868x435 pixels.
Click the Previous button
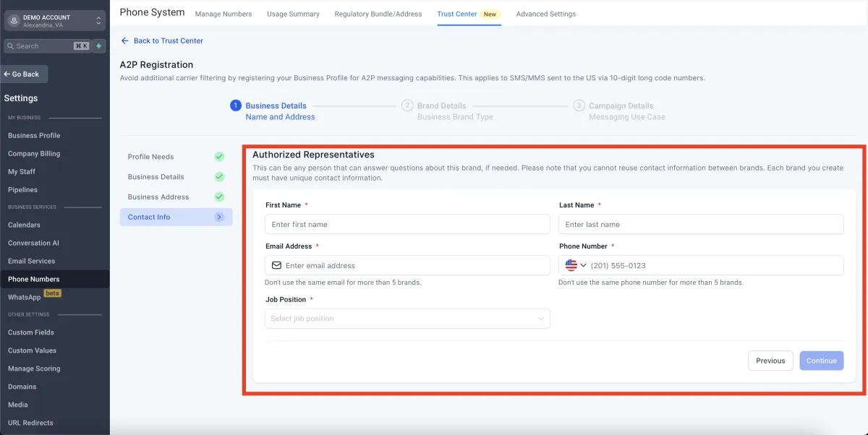tap(770, 361)
